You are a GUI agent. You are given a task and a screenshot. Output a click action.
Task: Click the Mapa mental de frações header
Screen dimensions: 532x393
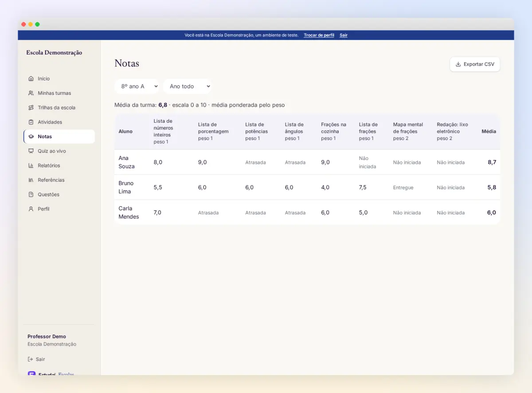[x=408, y=131]
